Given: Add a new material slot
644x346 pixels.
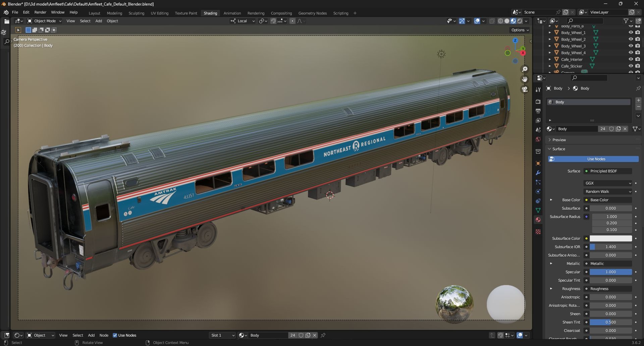Looking at the screenshot, I should tap(638, 100).
